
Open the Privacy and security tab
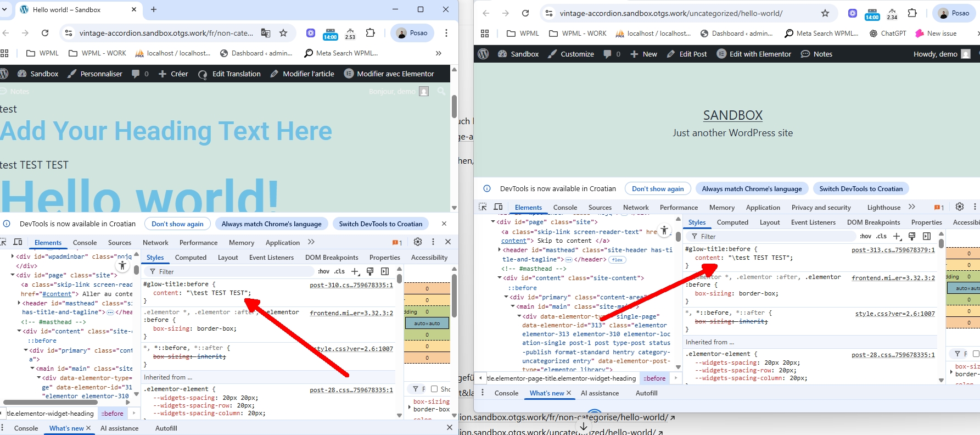[821, 207]
